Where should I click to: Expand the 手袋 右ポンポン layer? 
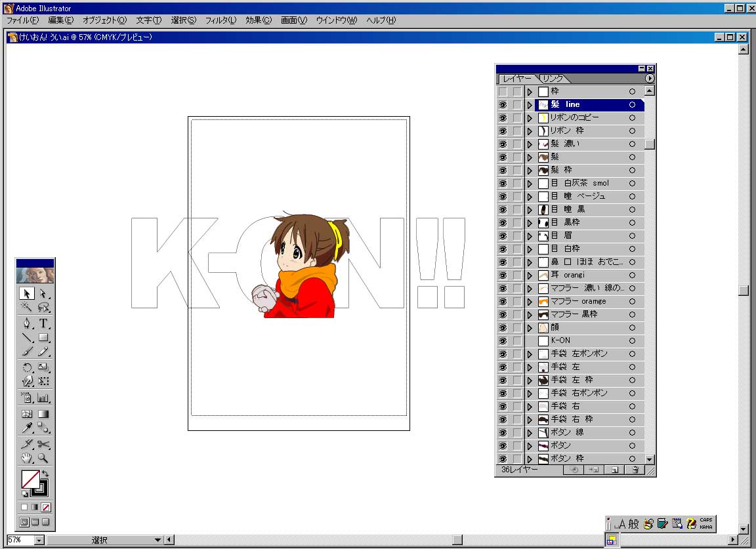pos(530,394)
